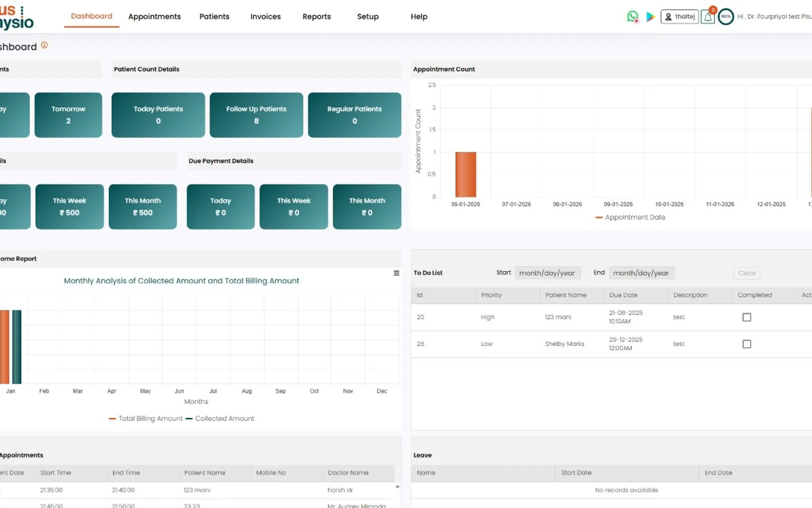Open the Tomorrow appointments card
Viewport: 812px width, 508px height.
pyautogui.click(x=69, y=115)
